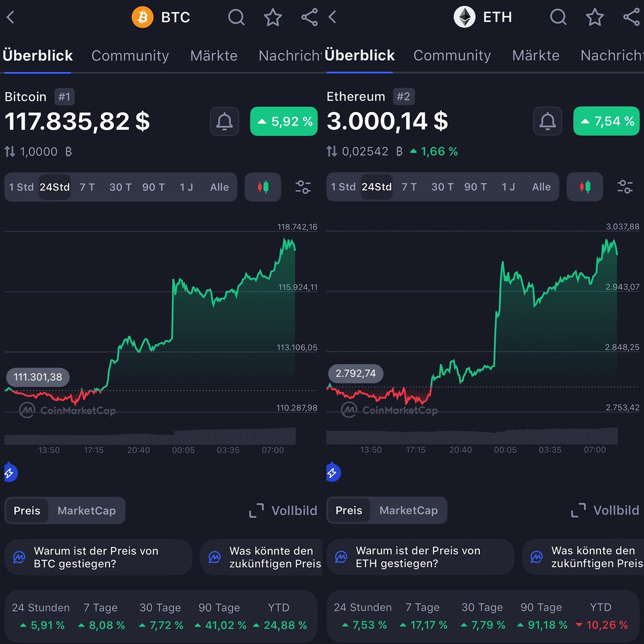Open the Community tab on BTC screen

coord(130,56)
